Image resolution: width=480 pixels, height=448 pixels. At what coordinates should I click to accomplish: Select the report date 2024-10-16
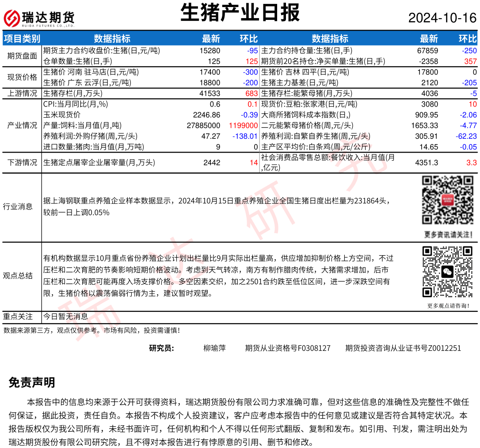point(442,18)
